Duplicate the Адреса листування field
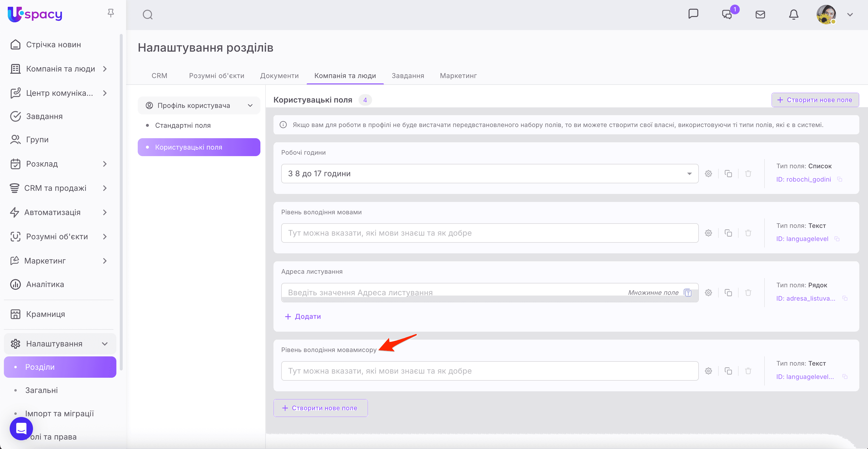The height and width of the screenshot is (449, 868). point(728,292)
